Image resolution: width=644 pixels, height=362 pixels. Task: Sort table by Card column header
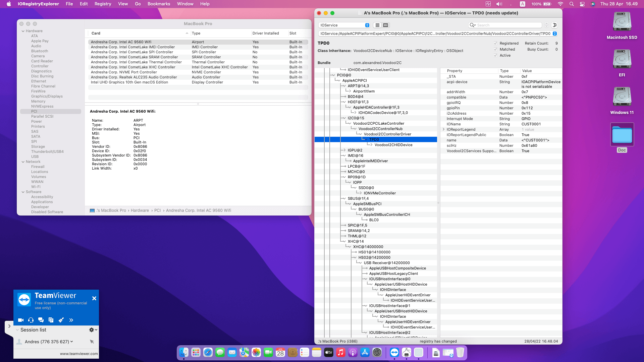click(139, 33)
